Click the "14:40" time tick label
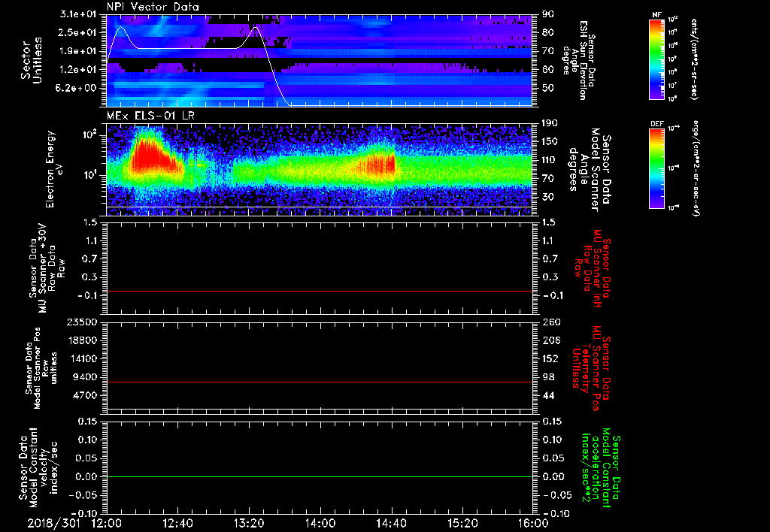The image size is (770, 532). pos(391,523)
